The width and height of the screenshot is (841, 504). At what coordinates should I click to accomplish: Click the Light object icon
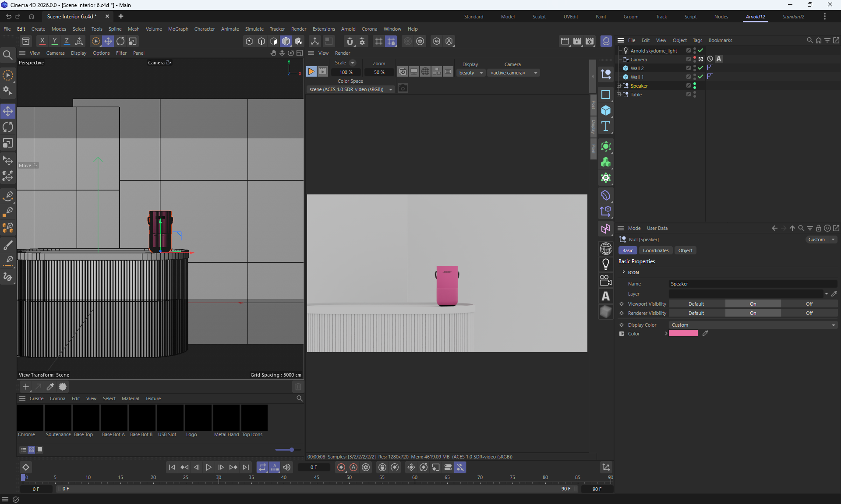click(x=606, y=264)
